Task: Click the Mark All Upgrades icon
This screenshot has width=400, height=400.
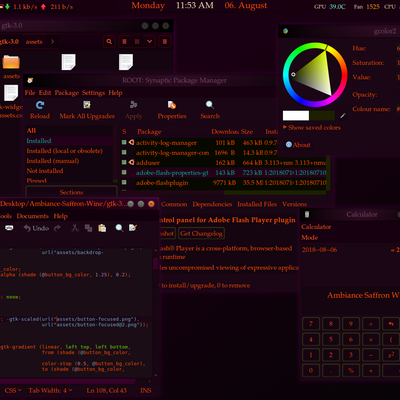Action: pyautogui.click(x=87, y=105)
